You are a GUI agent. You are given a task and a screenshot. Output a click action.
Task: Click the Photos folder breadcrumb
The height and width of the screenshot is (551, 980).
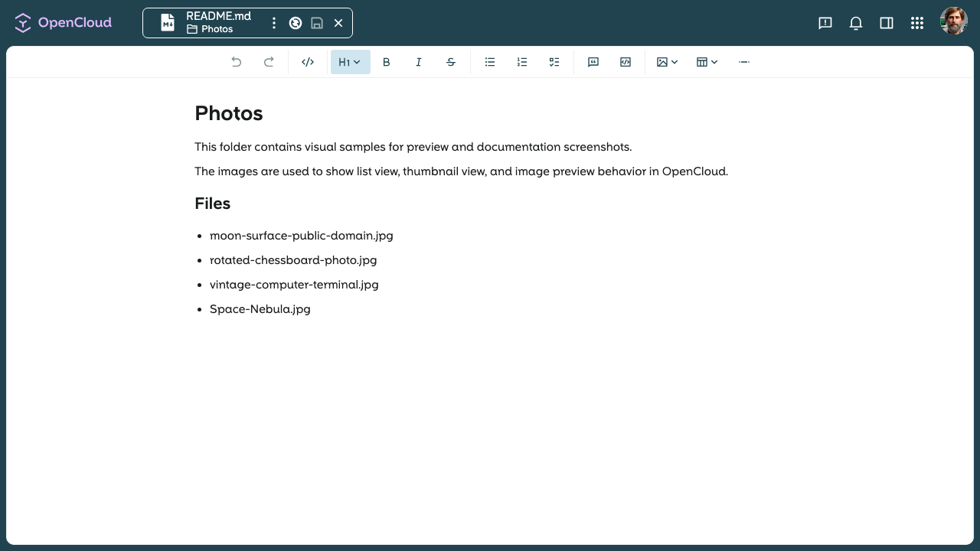210,29
